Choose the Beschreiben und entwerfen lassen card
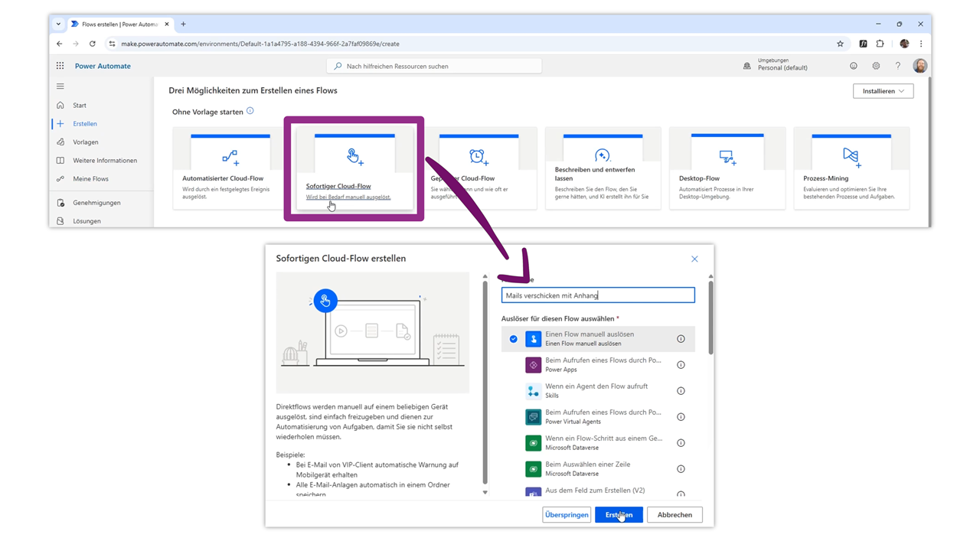The height and width of the screenshot is (551, 980). [x=603, y=168]
